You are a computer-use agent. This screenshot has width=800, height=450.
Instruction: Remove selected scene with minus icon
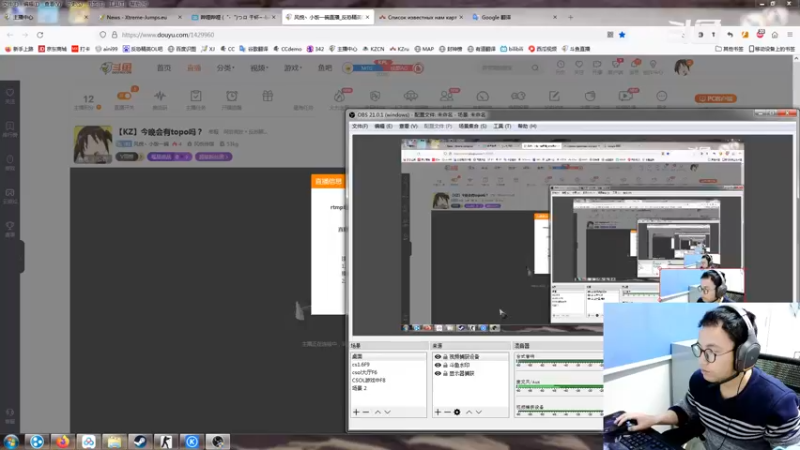pos(366,412)
